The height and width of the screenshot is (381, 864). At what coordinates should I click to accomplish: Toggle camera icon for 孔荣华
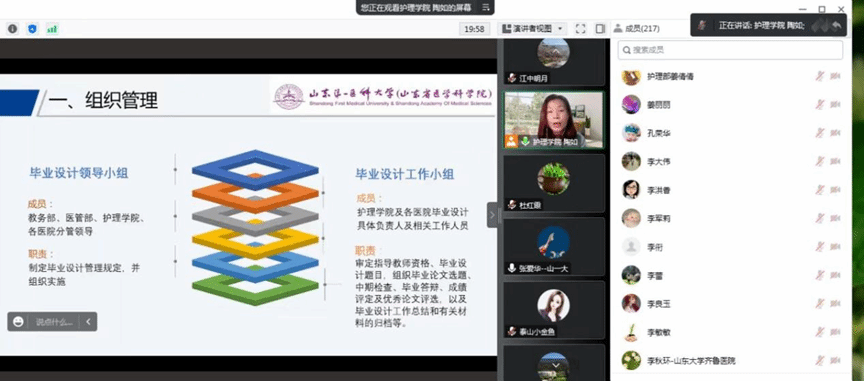point(835,133)
